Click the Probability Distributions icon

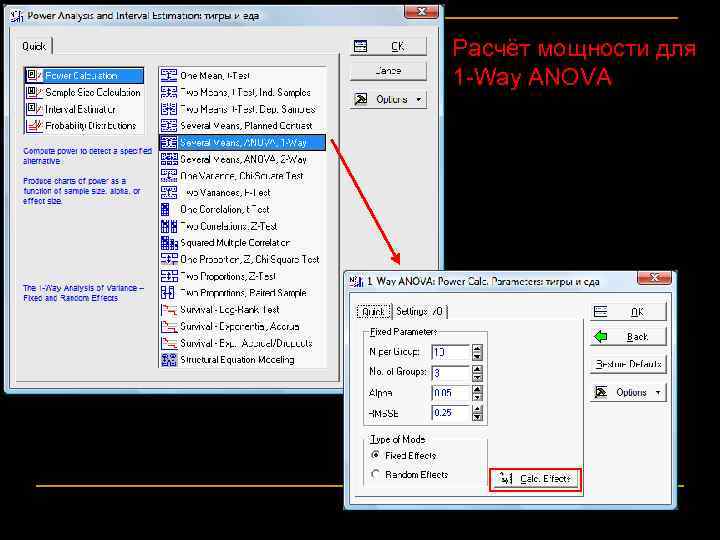click(x=34, y=125)
